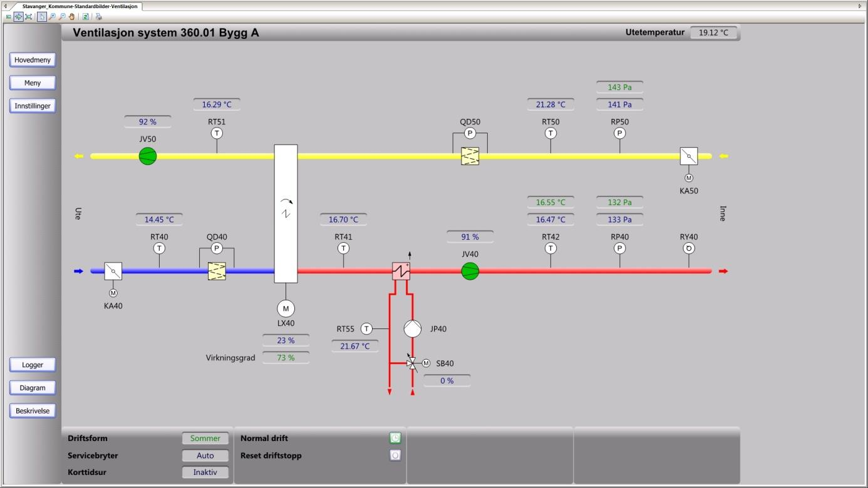Image resolution: width=868 pixels, height=488 pixels.
Task: Click the 133 Pa value above RP40
Action: [x=619, y=220]
